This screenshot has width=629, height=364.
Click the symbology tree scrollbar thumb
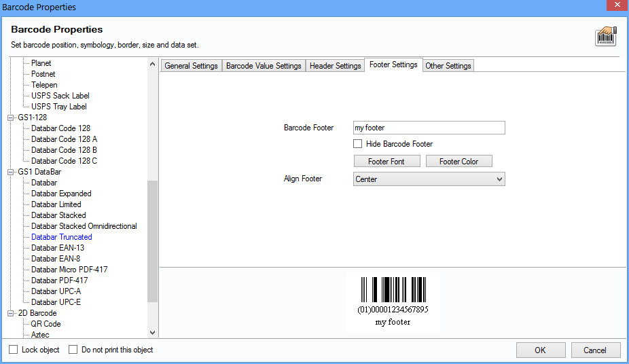(x=152, y=241)
